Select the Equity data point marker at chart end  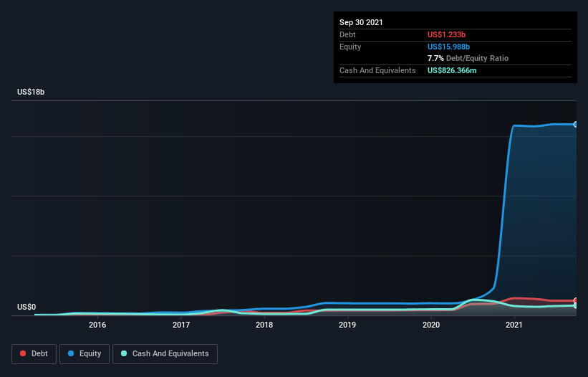click(x=576, y=124)
